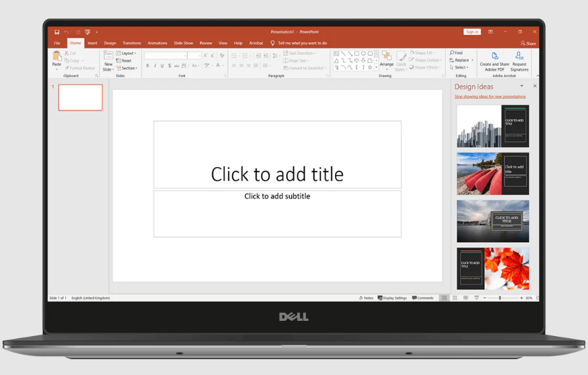Toggle Strikethrough (abc) formatting

coord(176,65)
